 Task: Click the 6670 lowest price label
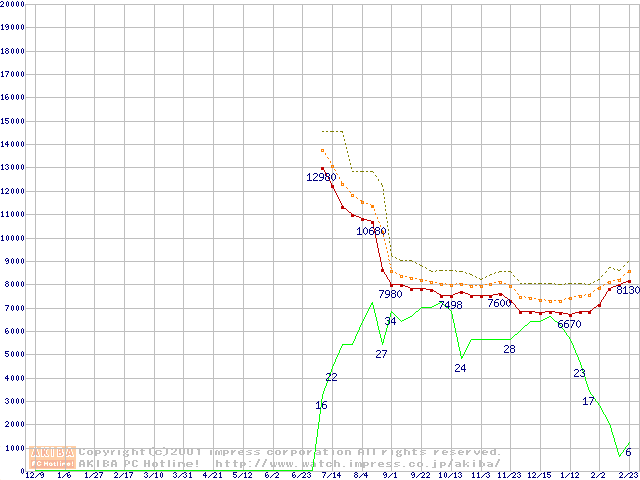(x=569, y=324)
